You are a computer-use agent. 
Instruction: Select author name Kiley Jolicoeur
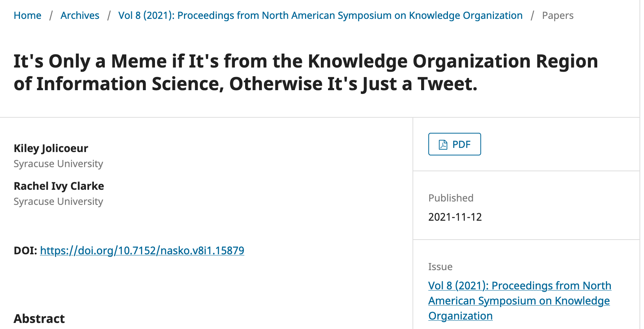point(51,148)
